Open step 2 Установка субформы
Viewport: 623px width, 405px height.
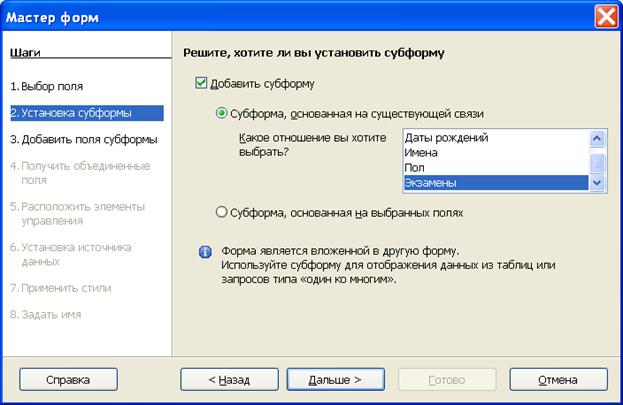87,113
